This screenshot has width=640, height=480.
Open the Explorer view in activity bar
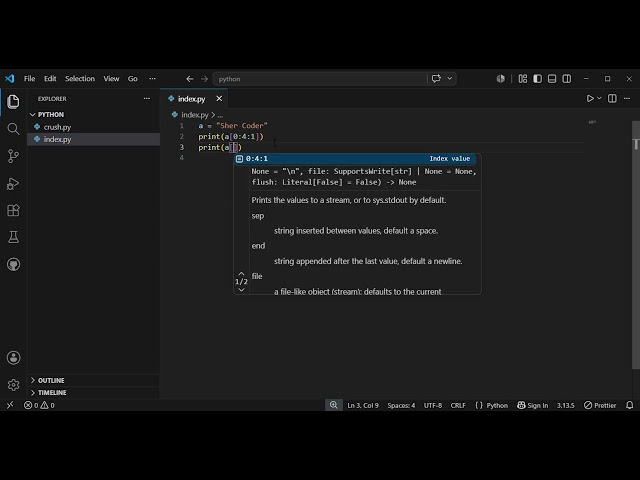pyautogui.click(x=13, y=102)
